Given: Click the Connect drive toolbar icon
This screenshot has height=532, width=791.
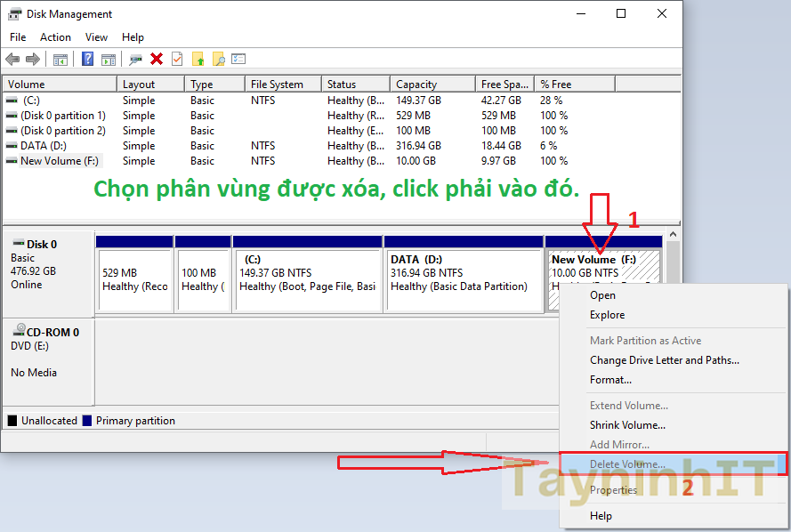Looking at the screenshot, I should tap(135, 60).
